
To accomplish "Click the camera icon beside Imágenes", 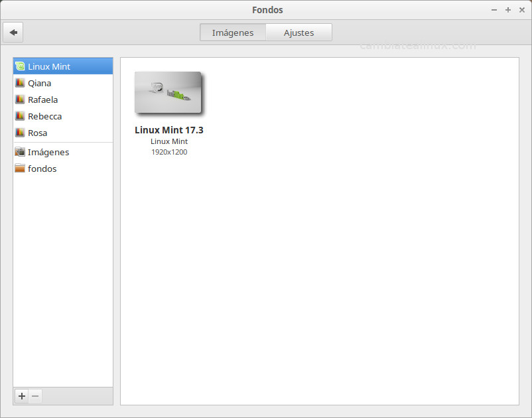I will click(20, 152).
